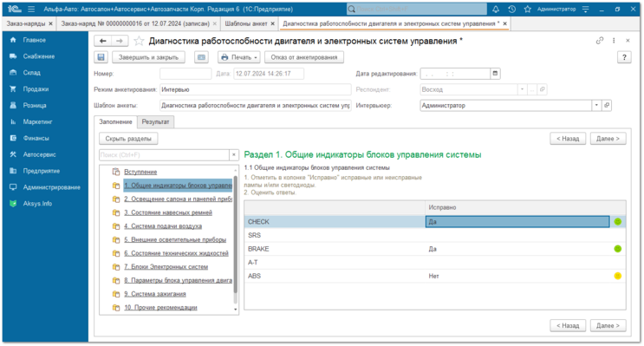Open the history clock icon

point(511,9)
